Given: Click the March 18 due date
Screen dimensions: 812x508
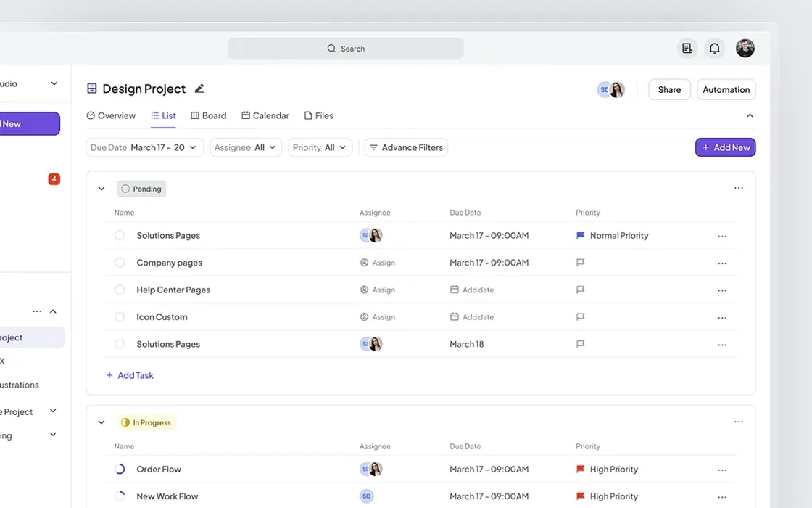Looking at the screenshot, I should tap(467, 344).
